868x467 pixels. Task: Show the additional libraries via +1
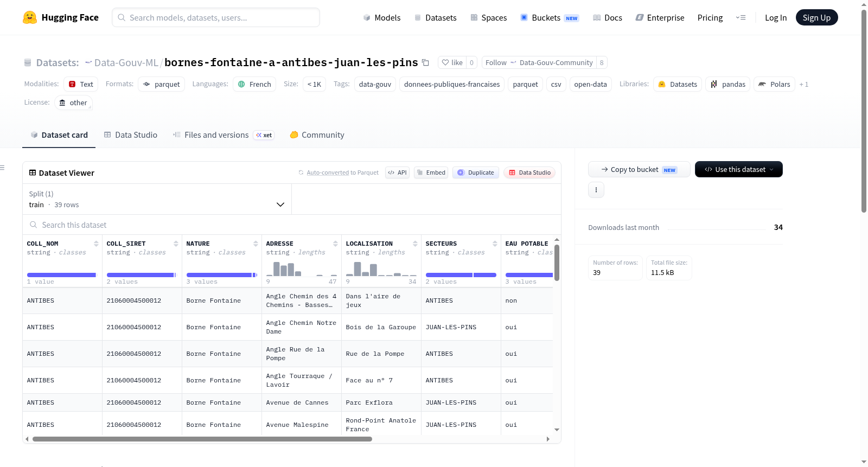(x=804, y=84)
